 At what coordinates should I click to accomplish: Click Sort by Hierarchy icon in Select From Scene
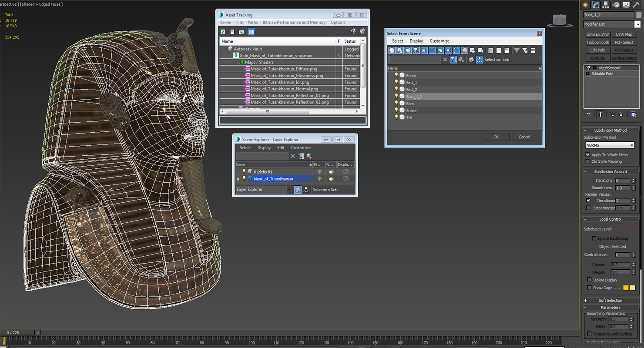click(480, 60)
